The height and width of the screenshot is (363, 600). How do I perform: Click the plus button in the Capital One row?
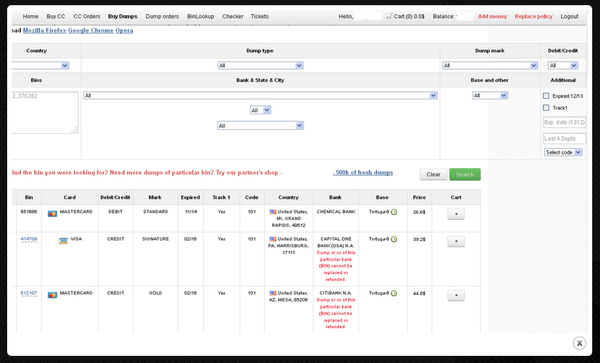[x=456, y=241]
